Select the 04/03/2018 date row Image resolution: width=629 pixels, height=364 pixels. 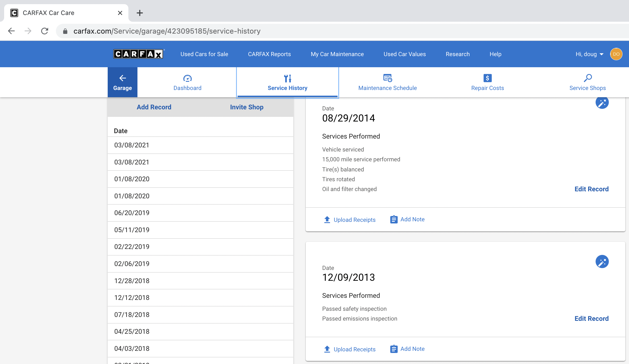click(200, 348)
